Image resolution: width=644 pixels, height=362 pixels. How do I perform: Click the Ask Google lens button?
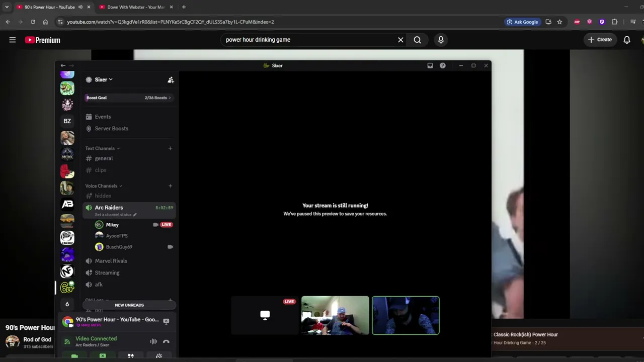[523, 22]
